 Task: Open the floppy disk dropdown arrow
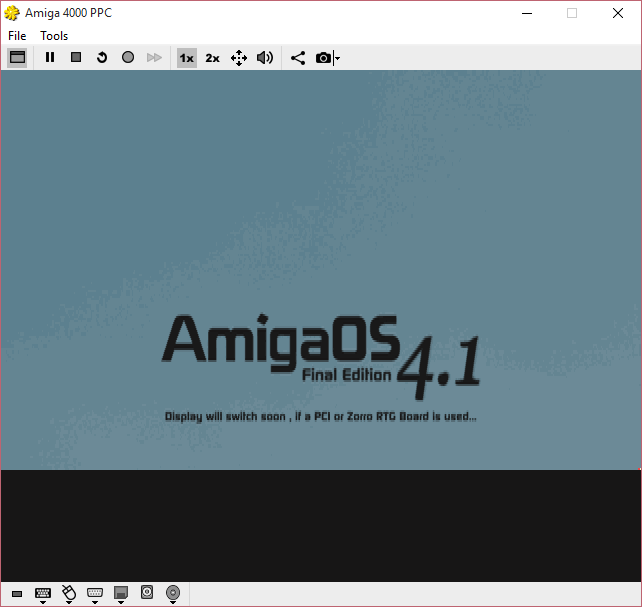pos(121,602)
